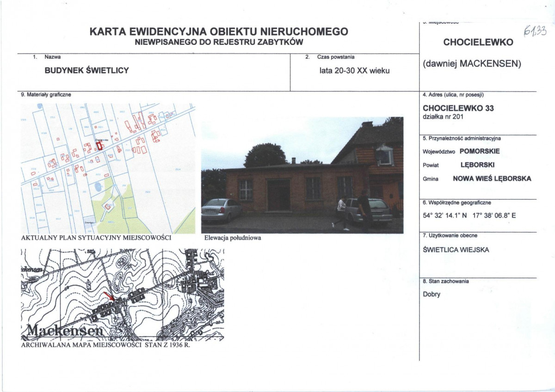Select the address 'CHOCIELEWKO 33'
The width and height of the screenshot is (555, 392).
(458, 108)
